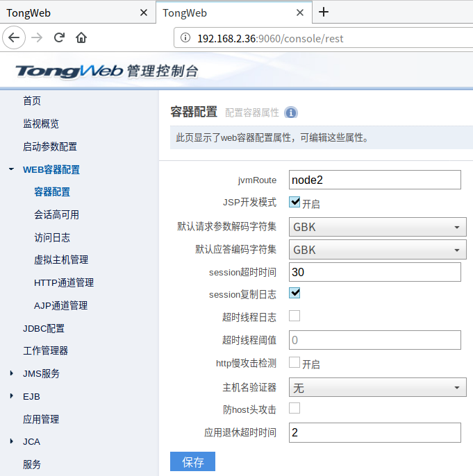This screenshot has width=473, height=476.
Task: Enable the 超时线程日志 checkbox
Action: (x=294, y=316)
